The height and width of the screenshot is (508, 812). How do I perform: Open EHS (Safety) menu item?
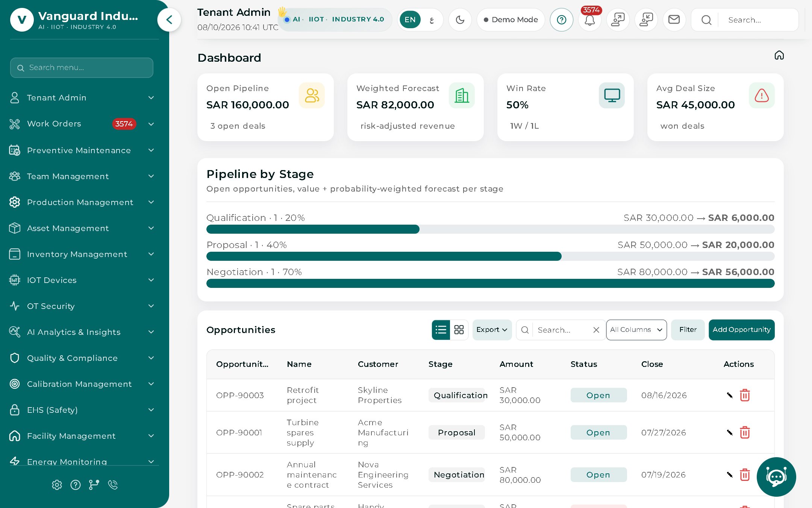click(82, 410)
